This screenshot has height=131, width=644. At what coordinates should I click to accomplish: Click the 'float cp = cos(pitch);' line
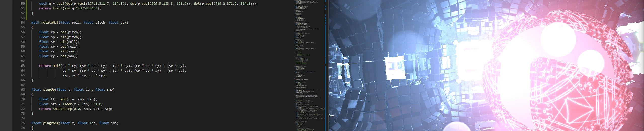click(x=60, y=32)
